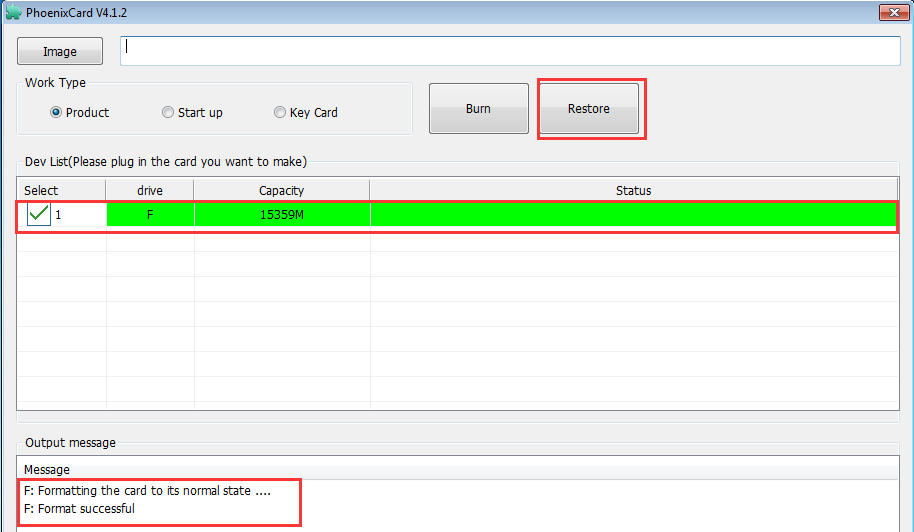Click the green status cell for drive F

(x=634, y=214)
